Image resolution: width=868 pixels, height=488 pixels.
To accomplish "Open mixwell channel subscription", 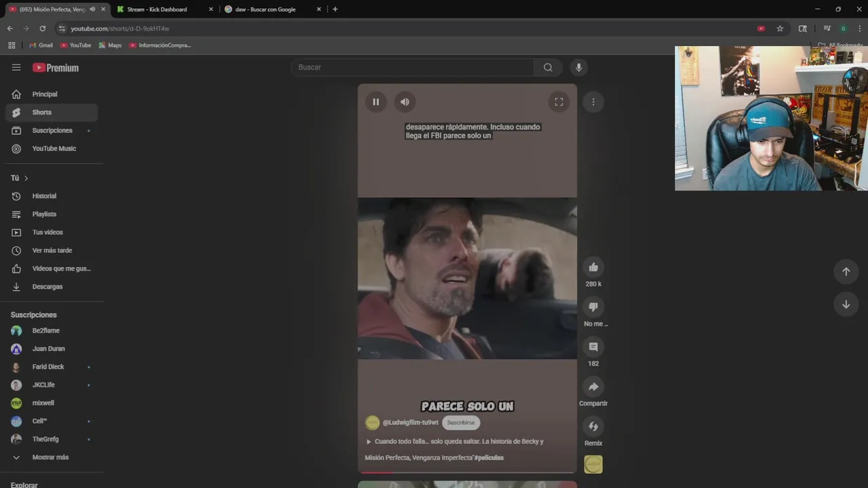I will [x=52, y=403].
